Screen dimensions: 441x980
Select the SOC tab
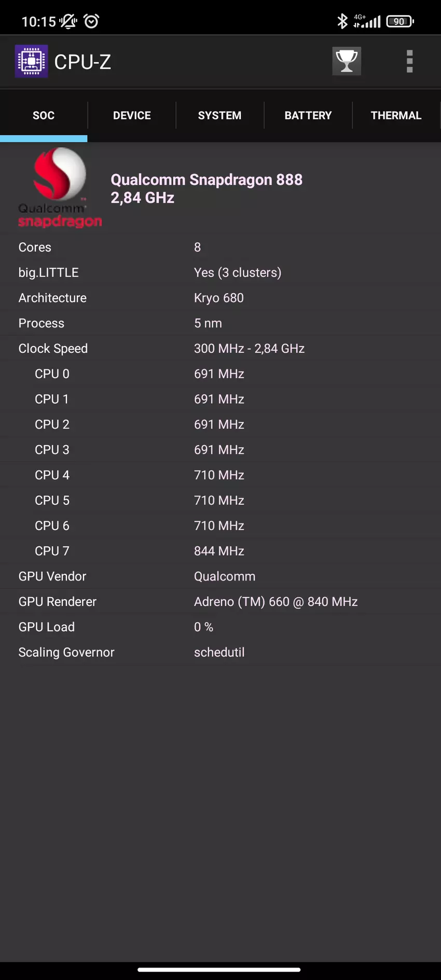(x=44, y=115)
